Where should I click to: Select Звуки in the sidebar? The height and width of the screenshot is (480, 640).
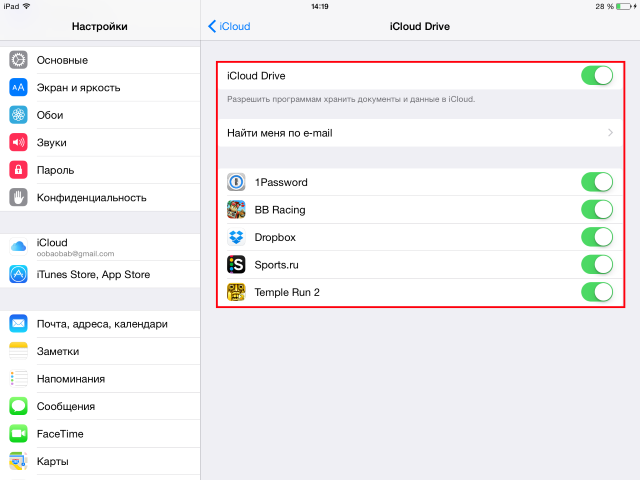point(100,142)
